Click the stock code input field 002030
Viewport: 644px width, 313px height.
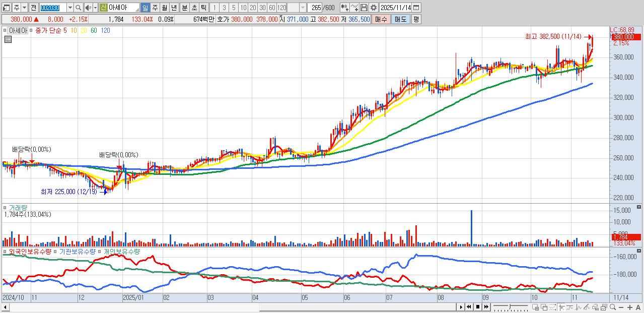53,8
